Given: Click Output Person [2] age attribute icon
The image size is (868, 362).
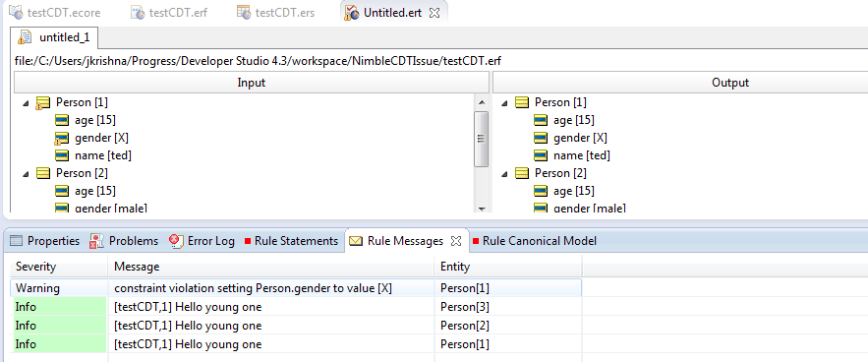Looking at the screenshot, I should pyautogui.click(x=541, y=191).
